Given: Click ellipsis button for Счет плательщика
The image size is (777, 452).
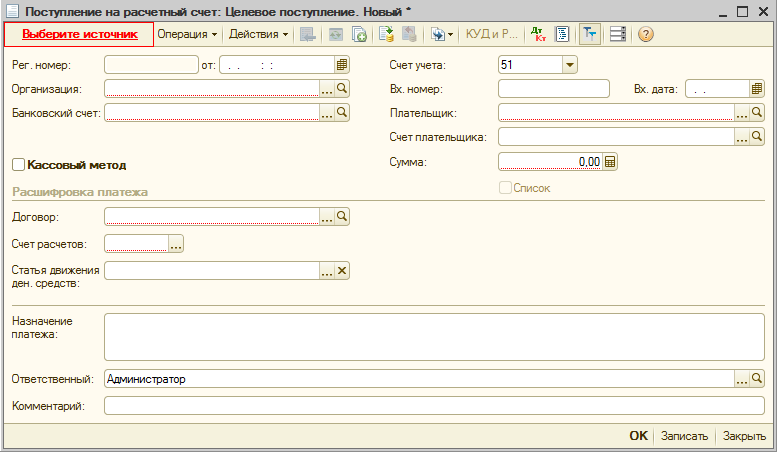Looking at the screenshot, I should coord(741,137).
